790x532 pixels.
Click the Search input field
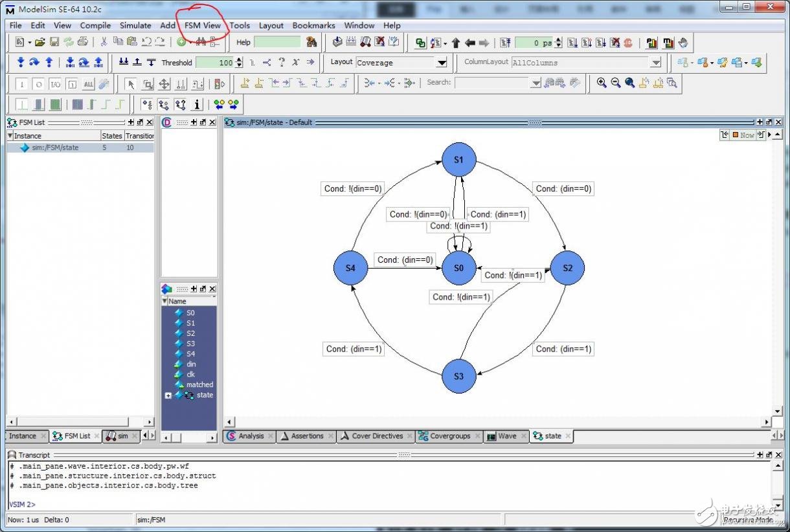pos(492,83)
